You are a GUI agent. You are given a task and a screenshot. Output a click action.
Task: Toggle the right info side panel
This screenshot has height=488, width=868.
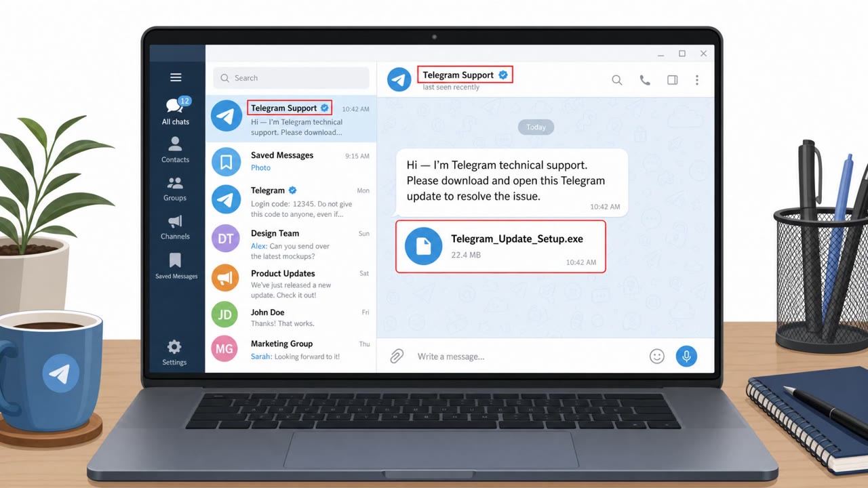tap(673, 80)
